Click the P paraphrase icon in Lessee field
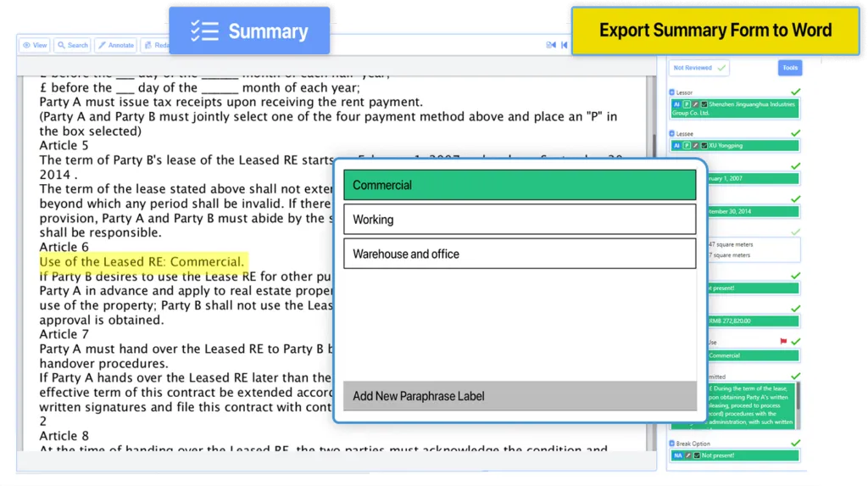868x486 pixels. tap(687, 146)
